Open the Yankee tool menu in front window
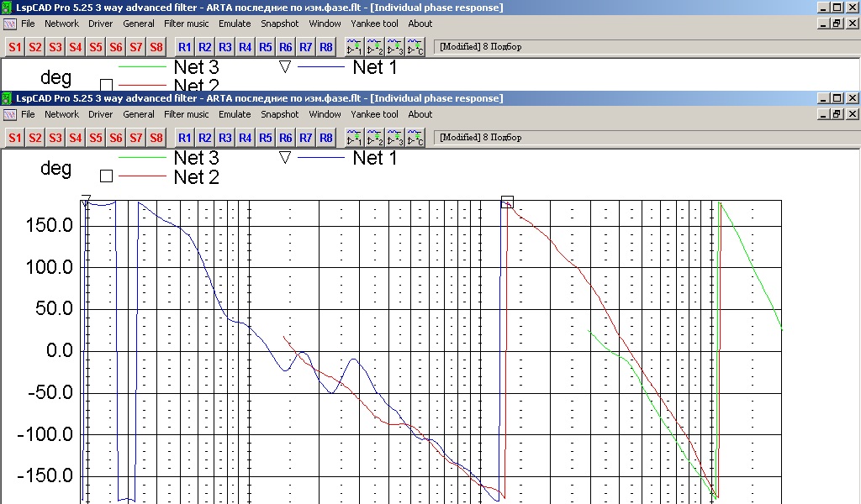This screenshot has width=861, height=504. tap(374, 114)
